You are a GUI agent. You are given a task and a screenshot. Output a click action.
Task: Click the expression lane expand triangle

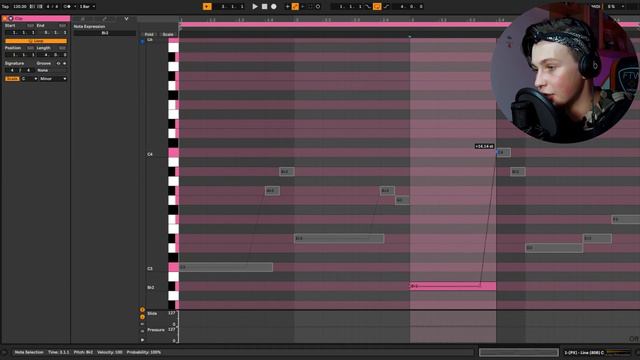pyautogui.click(x=142, y=340)
